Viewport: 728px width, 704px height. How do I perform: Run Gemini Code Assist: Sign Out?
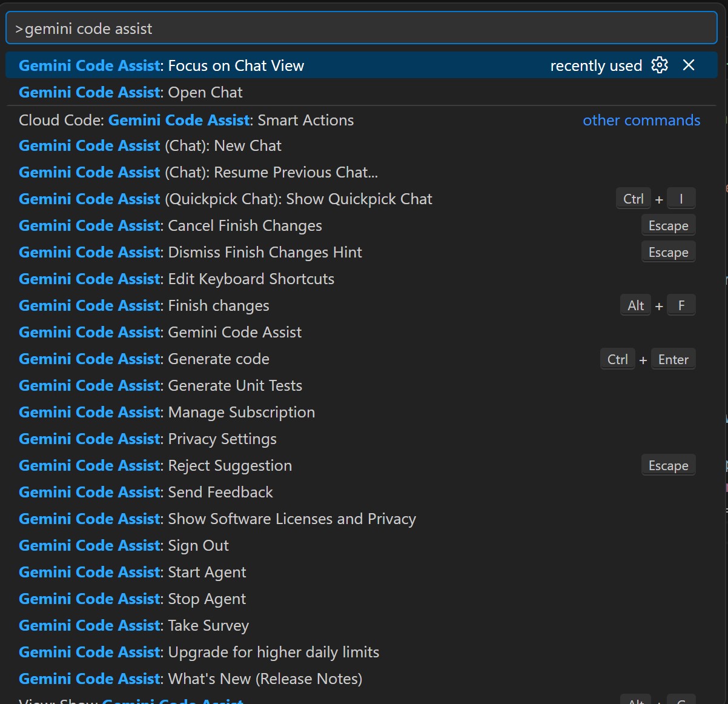tap(362, 545)
